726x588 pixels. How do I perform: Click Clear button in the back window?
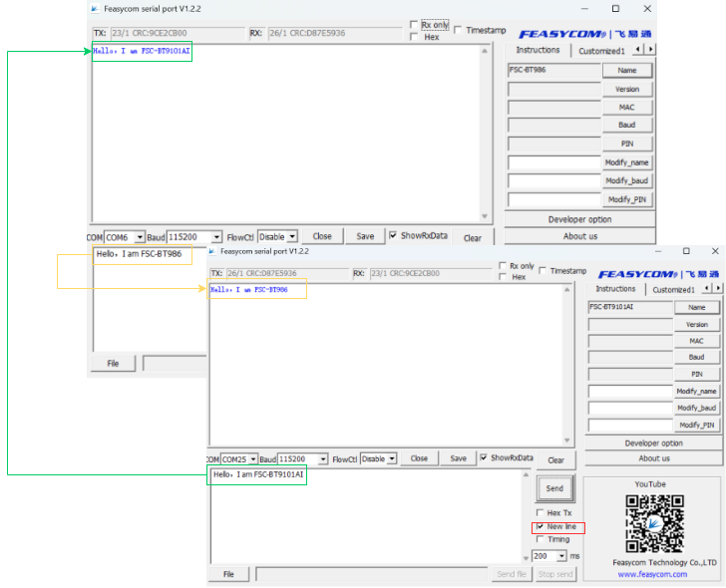(x=473, y=238)
